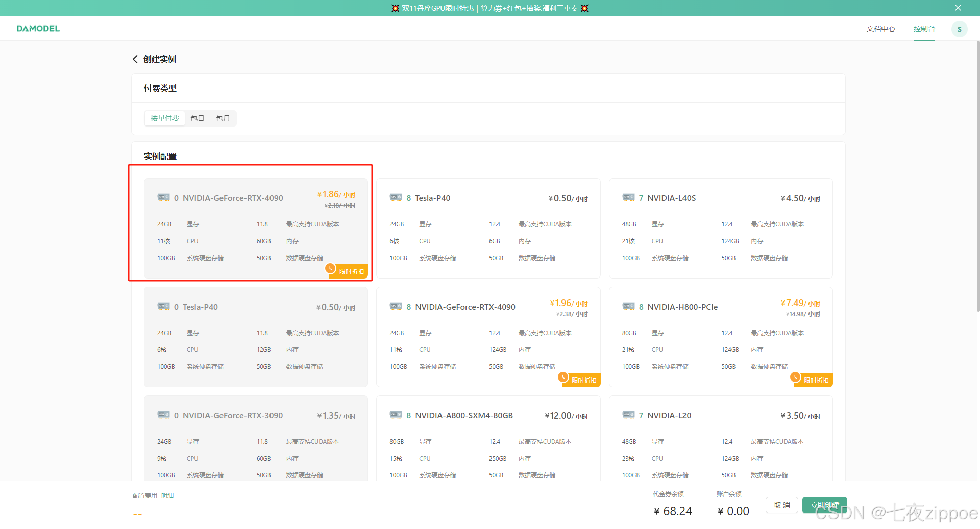
Task: Click GPU icon of the A800-SXM4-80GB card
Action: pos(396,415)
